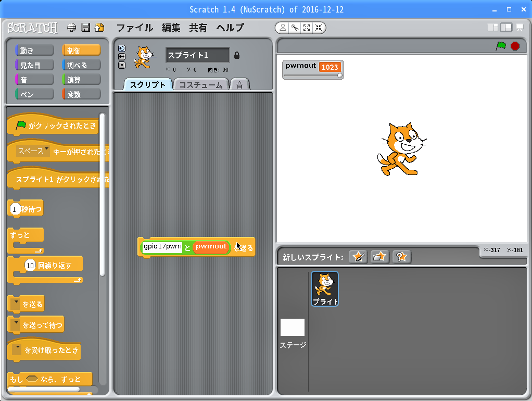Paint a new sprite
Image resolution: width=532 pixels, height=401 pixels.
click(358, 257)
